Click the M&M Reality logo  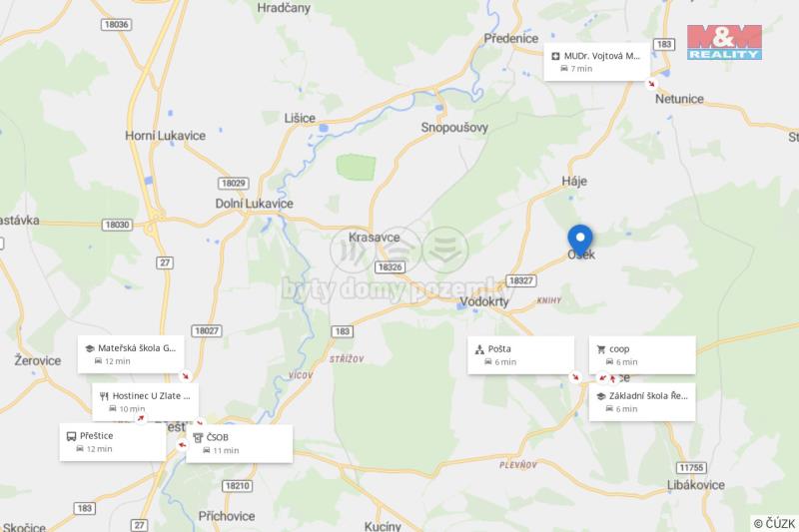(x=724, y=42)
